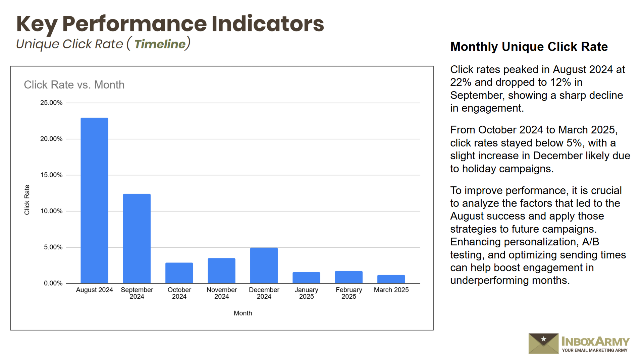
Task: Select the "Monthly Unique Click Rate" heading
Action: click(x=529, y=47)
